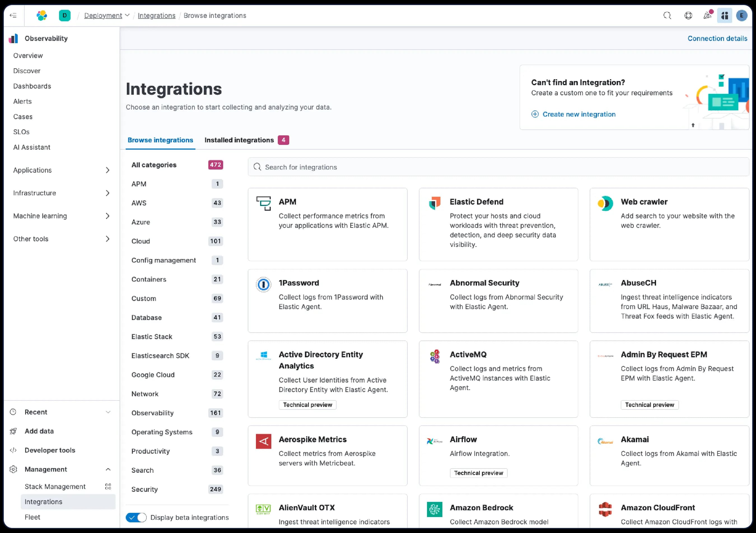Collapse the Management section chevron
756x533 pixels.
pos(108,469)
